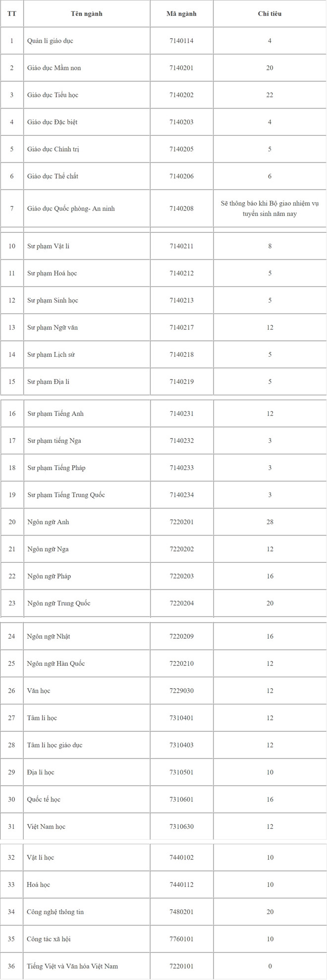This screenshot has width=327, height=980.
Task: Select 'Tiếng Việt và Văn hóa Việt Nam' cell
Action: (87, 966)
